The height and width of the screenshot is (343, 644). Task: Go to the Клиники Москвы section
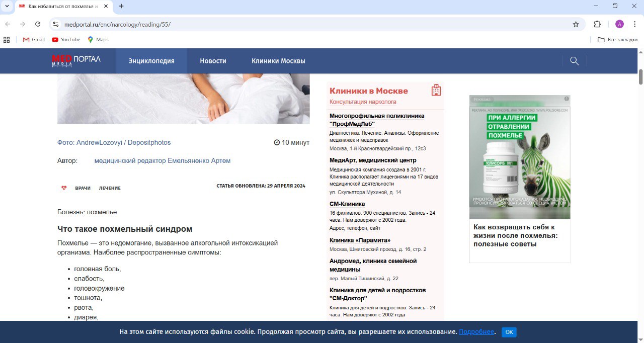click(x=278, y=61)
